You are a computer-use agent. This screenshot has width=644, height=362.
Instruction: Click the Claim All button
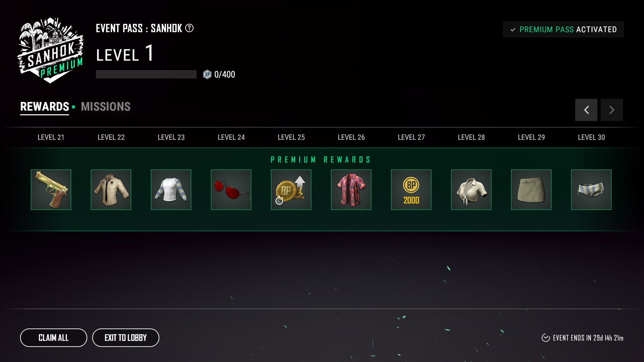click(x=54, y=338)
